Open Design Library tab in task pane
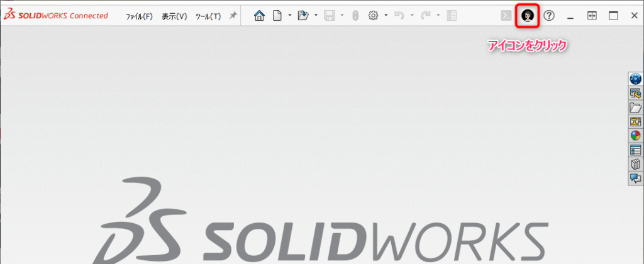 pyautogui.click(x=635, y=93)
